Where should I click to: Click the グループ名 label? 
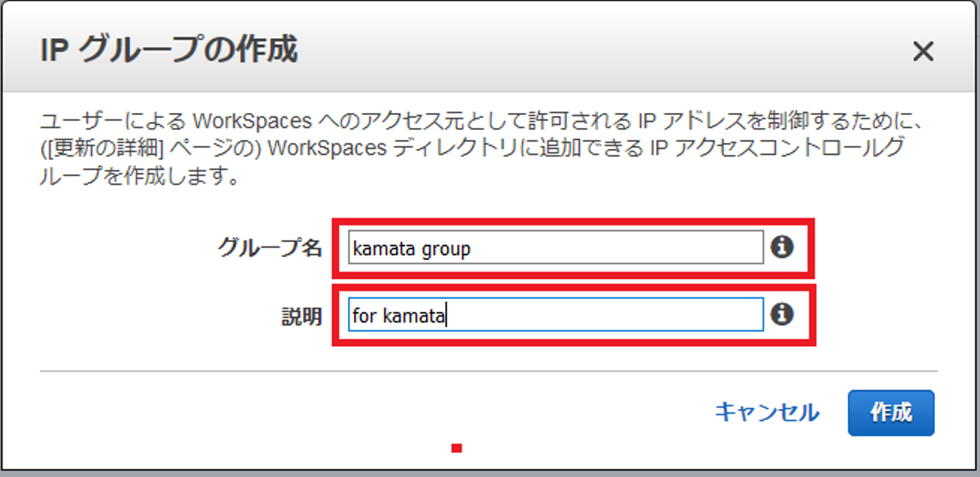coord(269,248)
